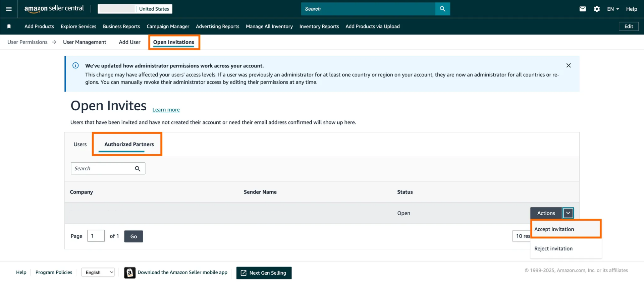Choose Reject invitation
Screen dimensions: 644x284
coord(566,248)
